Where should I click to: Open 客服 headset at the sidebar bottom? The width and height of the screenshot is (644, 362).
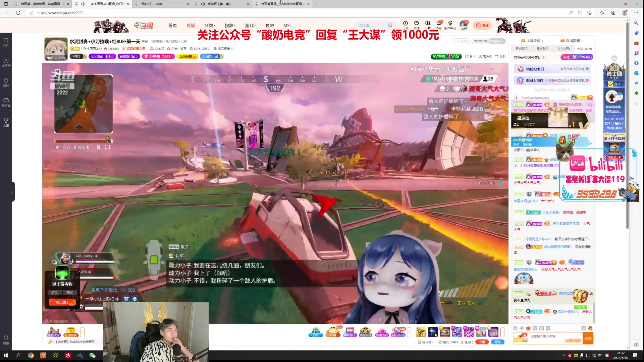point(6,340)
